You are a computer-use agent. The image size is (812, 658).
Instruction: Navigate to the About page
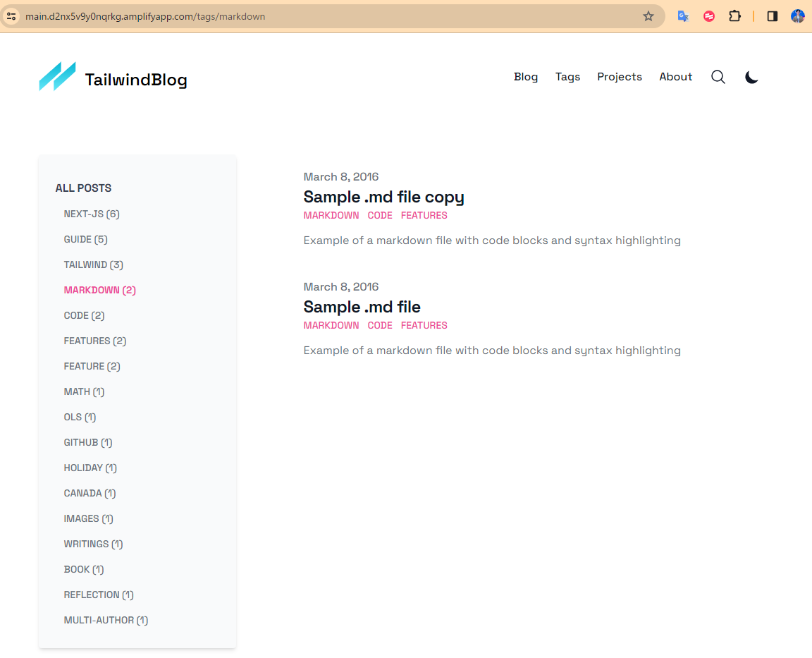675,77
